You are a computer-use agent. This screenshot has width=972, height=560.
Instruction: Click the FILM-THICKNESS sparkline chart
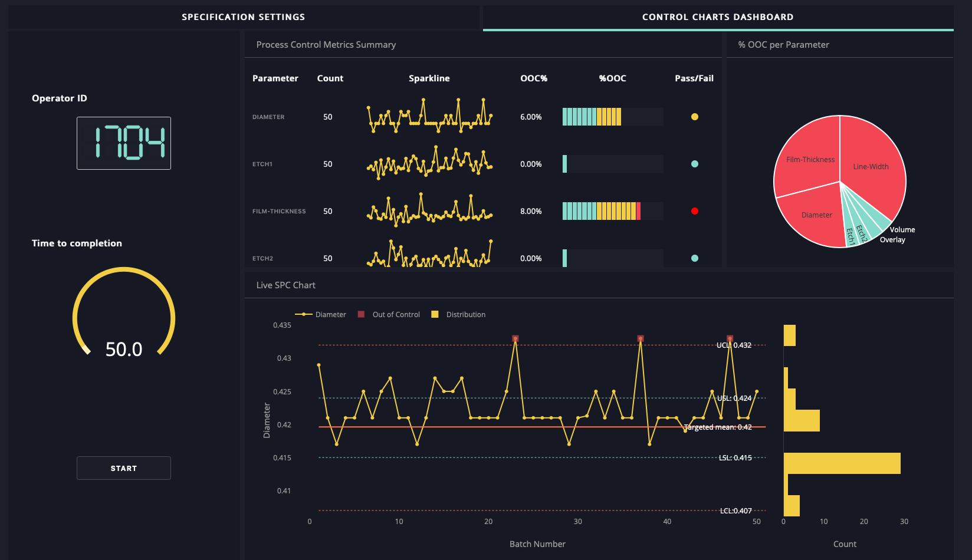429,211
